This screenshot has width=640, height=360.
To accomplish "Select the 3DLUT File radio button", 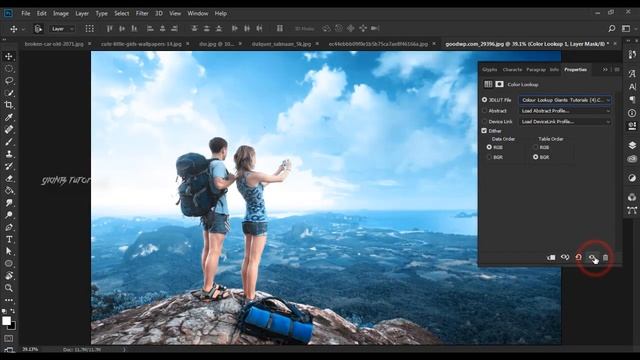I will 484,100.
